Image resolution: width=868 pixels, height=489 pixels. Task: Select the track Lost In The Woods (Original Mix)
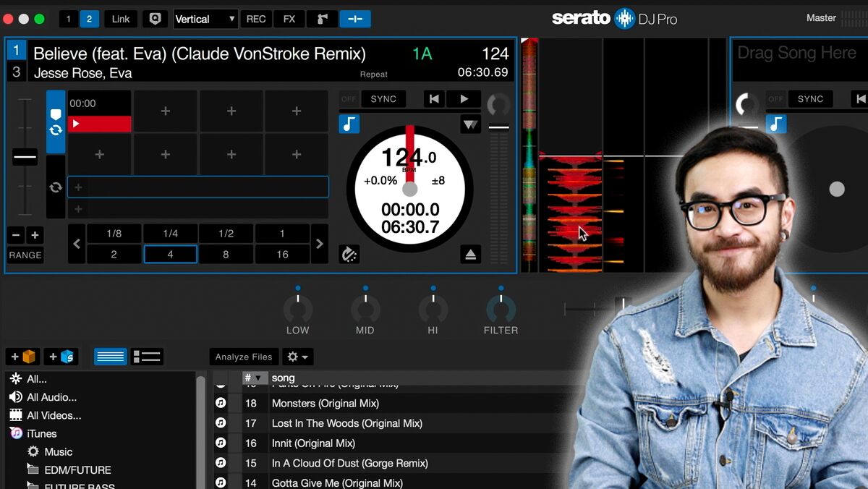click(x=347, y=423)
